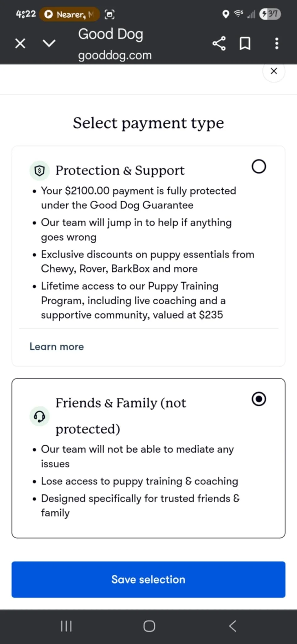Open the Learn more link
This screenshot has height=644, width=297.
57,347
